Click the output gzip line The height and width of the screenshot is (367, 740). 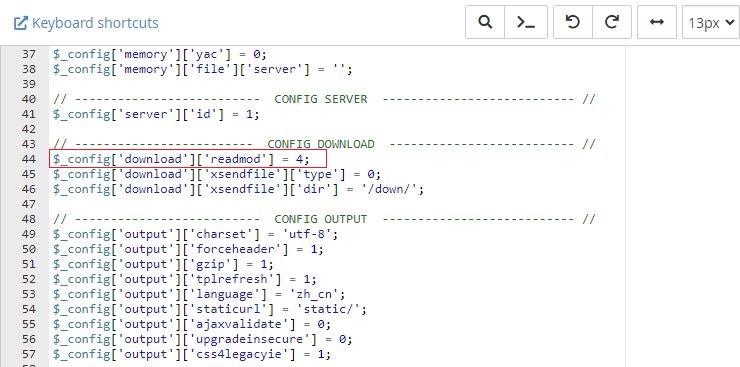(x=163, y=264)
